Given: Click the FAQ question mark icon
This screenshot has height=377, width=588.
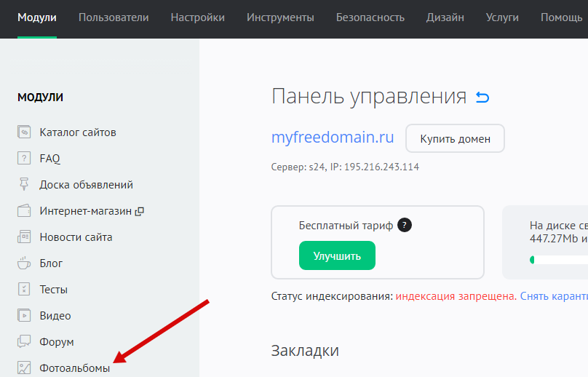Looking at the screenshot, I should click(25, 159).
